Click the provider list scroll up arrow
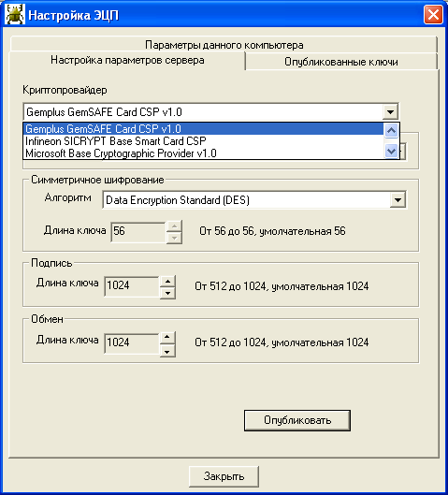This screenshot has width=448, height=495. [x=392, y=130]
